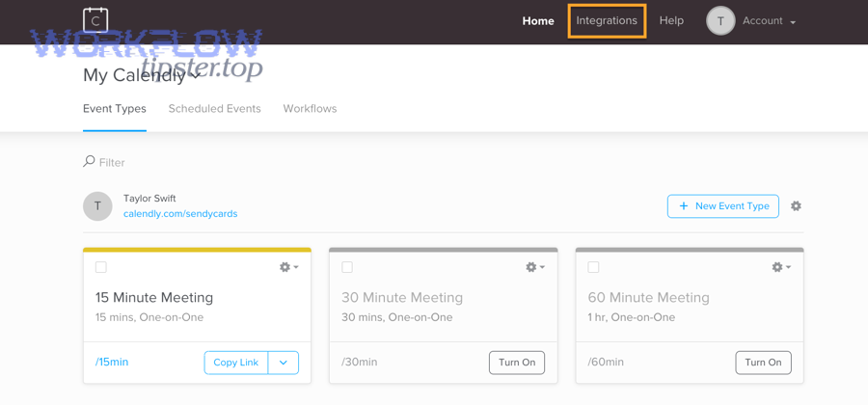Select the 30 Minute Meeting checkbox
868x405 pixels.
(347, 267)
